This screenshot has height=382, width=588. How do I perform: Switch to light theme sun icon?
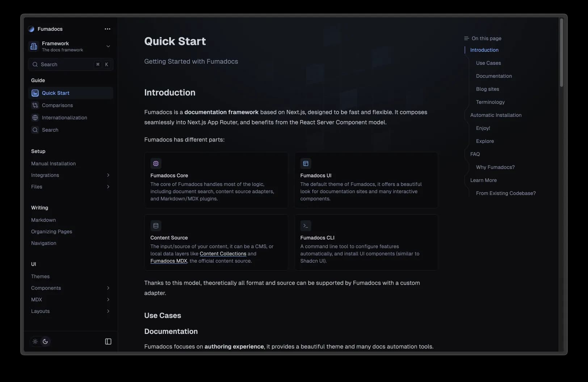coord(35,341)
